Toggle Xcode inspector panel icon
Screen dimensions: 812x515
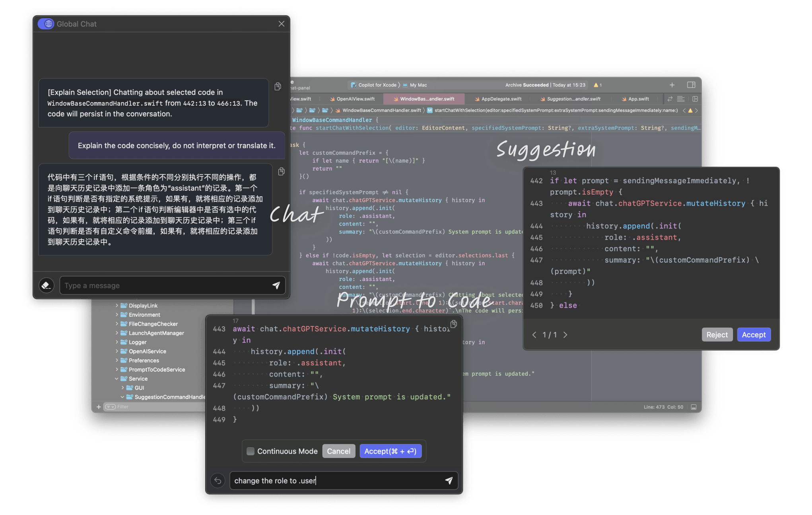point(691,85)
